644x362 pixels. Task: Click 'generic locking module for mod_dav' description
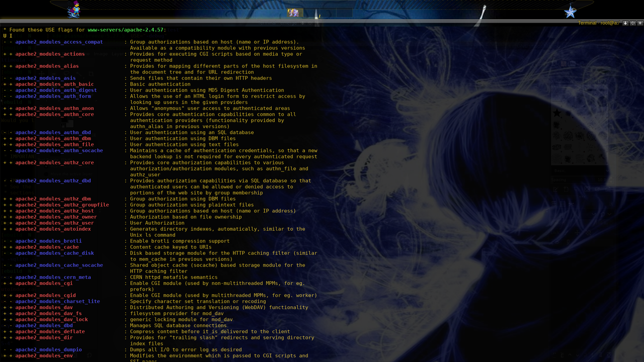[x=181, y=320]
